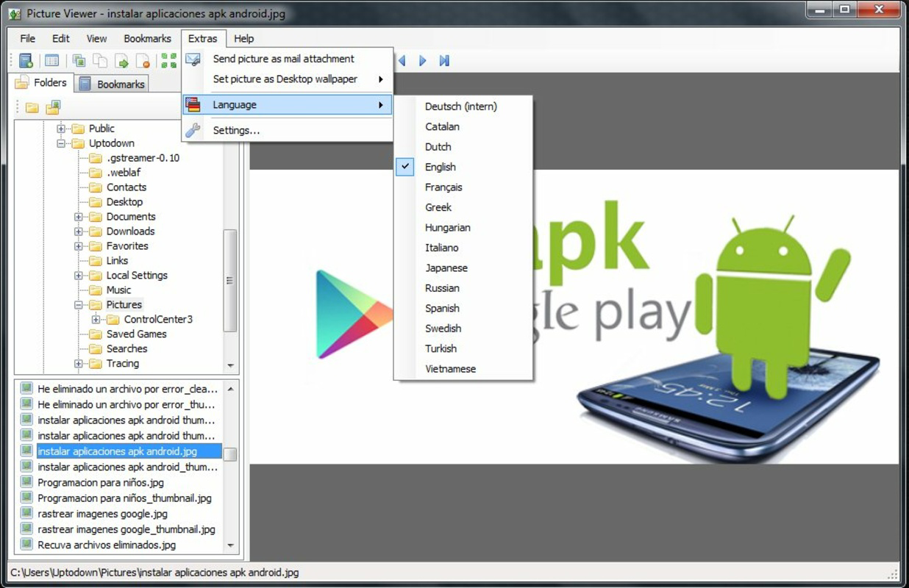Select Deutsch (intern) language

pos(463,107)
